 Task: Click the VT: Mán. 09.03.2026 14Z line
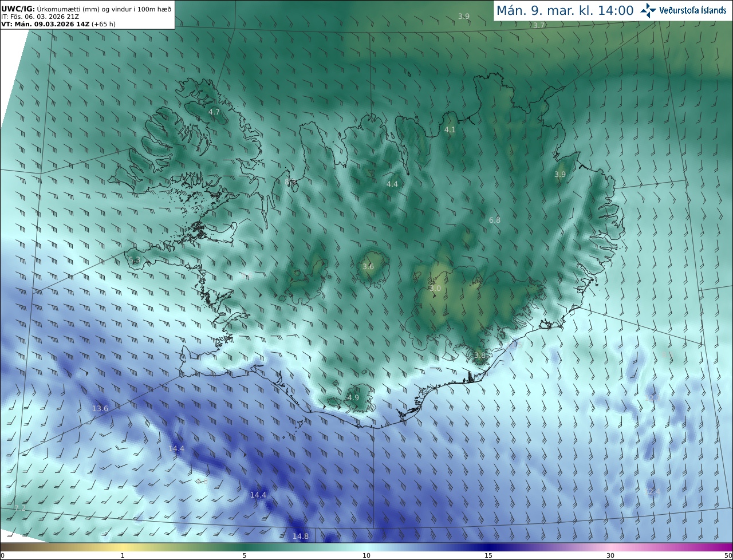point(58,24)
